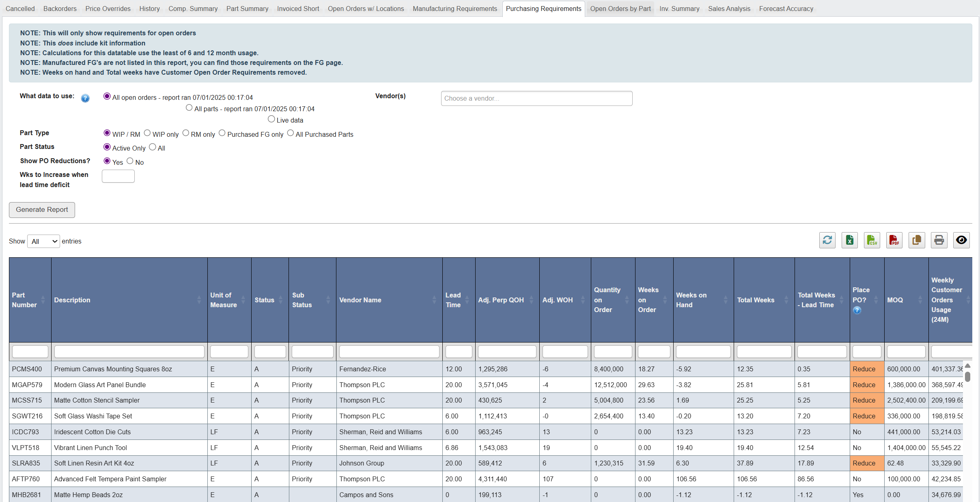Open the Sales Analysis tab
This screenshot has height=502, width=980.
coord(729,9)
